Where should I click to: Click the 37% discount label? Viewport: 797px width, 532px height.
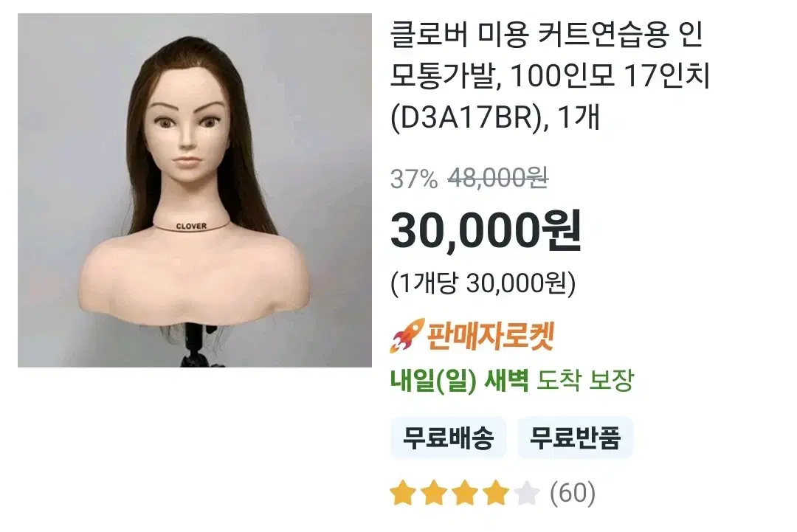414,179
